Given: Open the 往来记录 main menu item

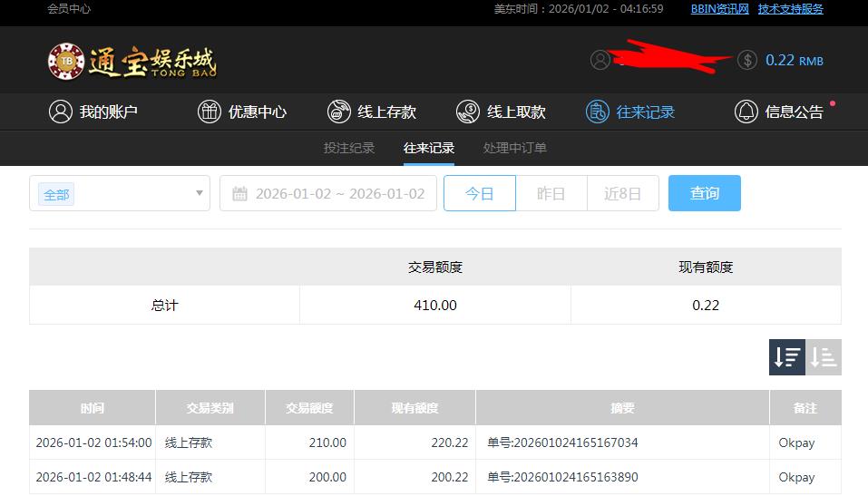Looking at the screenshot, I should (x=630, y=112).
